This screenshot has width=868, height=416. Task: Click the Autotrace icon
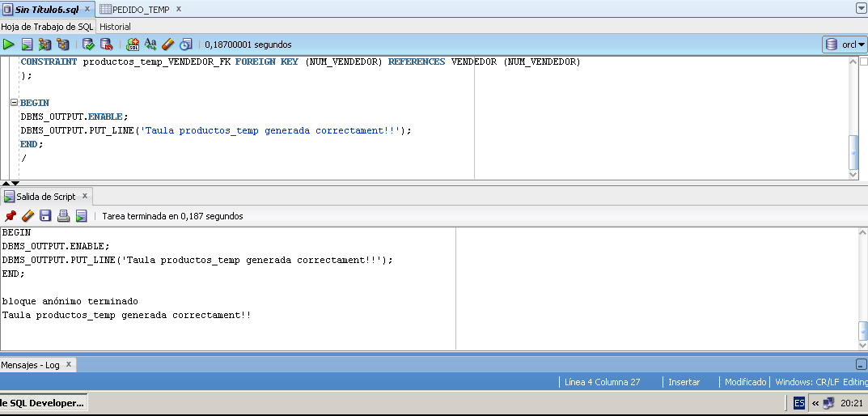(x=63, y=45)
